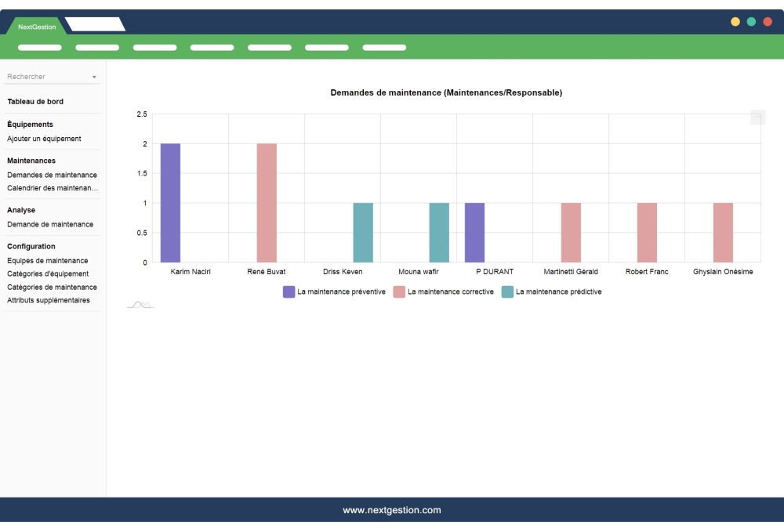Select the blank white tab beside NextGestion
This screenshot has width=784, height=532.
pyautogui.click(x=96, y=25)
